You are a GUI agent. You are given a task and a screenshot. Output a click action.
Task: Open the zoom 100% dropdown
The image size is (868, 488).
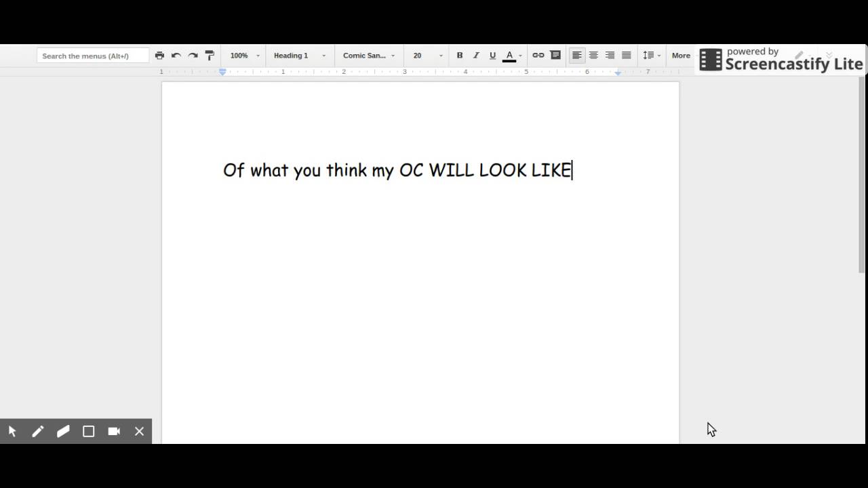(x=245, y=56)
